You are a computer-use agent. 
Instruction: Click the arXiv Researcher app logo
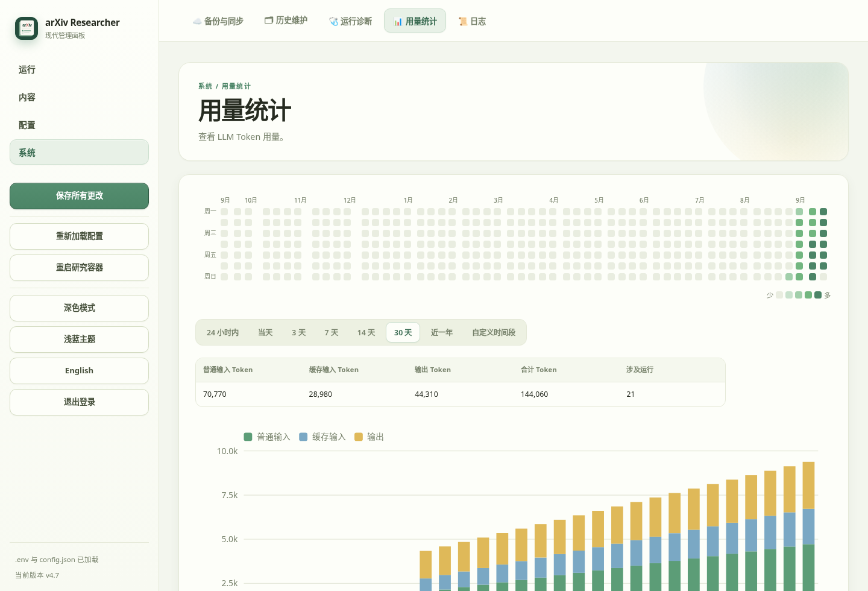[x=27, y=28]
